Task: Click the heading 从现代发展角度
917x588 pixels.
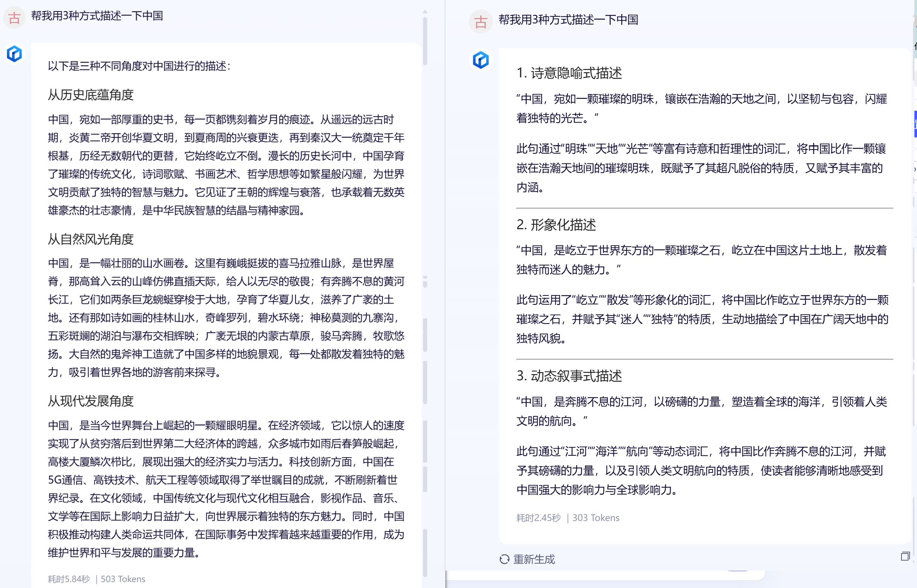Action: tap(91, 401)
